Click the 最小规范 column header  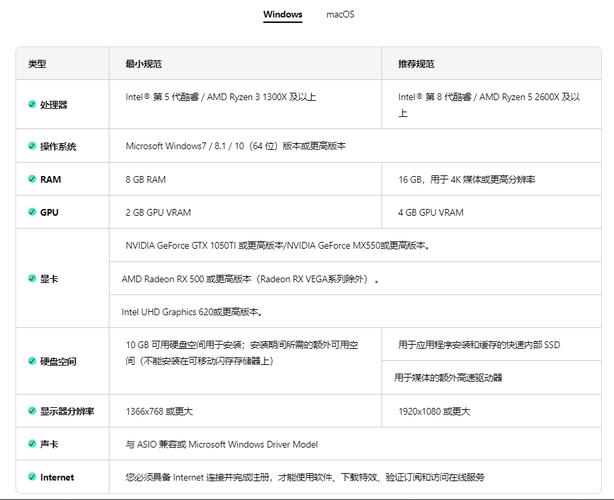[144, 64]
